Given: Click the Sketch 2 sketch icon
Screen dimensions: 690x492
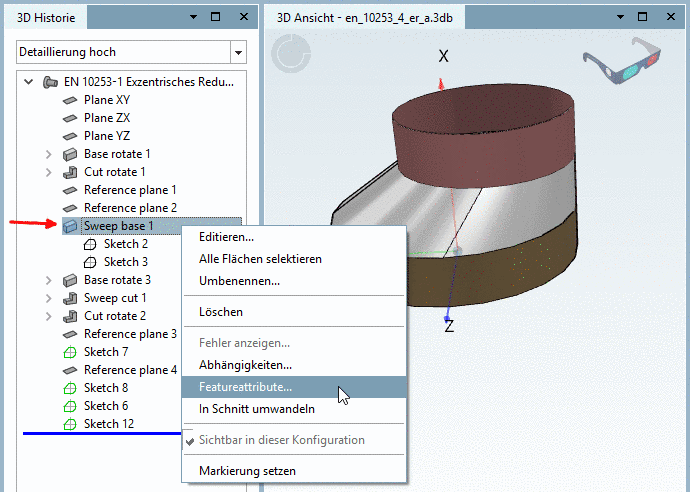Looking at the screenshot, I should click(90, 244).
